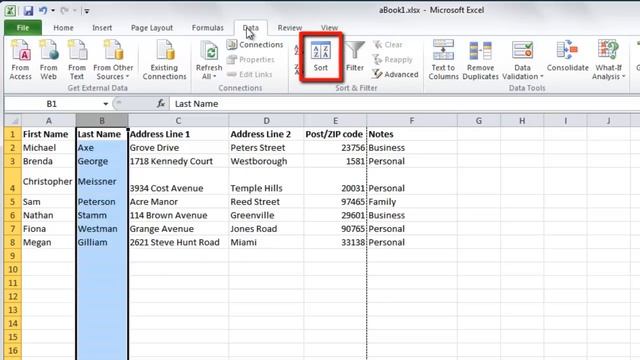Click the Edit Links button

pyautogui.click(x=249, y=74)
